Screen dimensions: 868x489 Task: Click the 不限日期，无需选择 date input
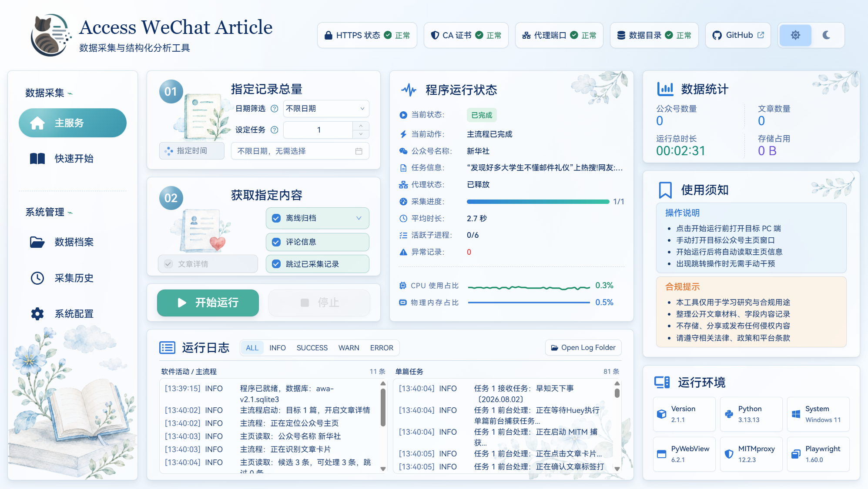point(300,151)
